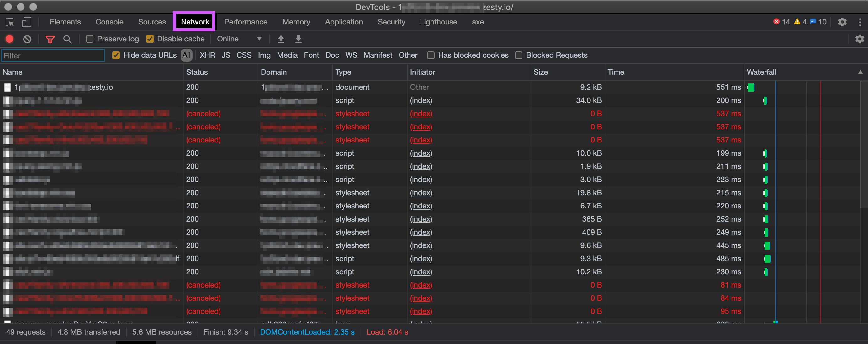Open network panel settings gear
This screenshot has width=868, height=344.
click(x=860, y=39)
